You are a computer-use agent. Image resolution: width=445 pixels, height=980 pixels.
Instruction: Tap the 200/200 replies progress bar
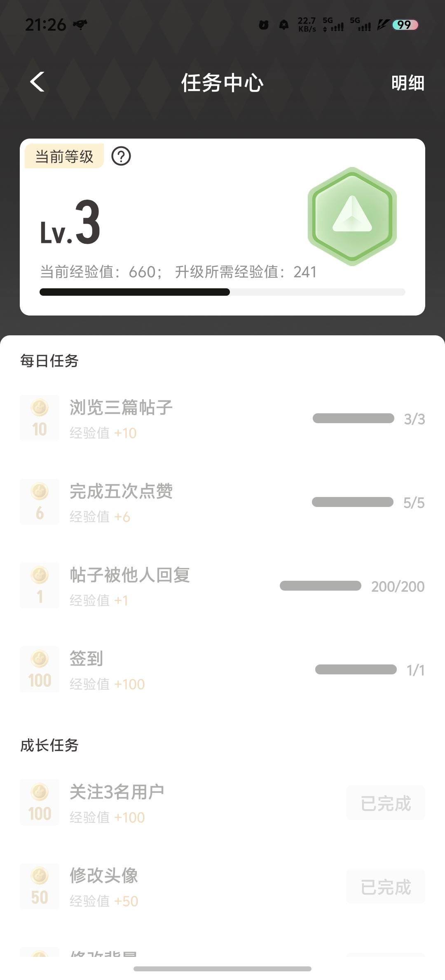(x=321, y=586)
